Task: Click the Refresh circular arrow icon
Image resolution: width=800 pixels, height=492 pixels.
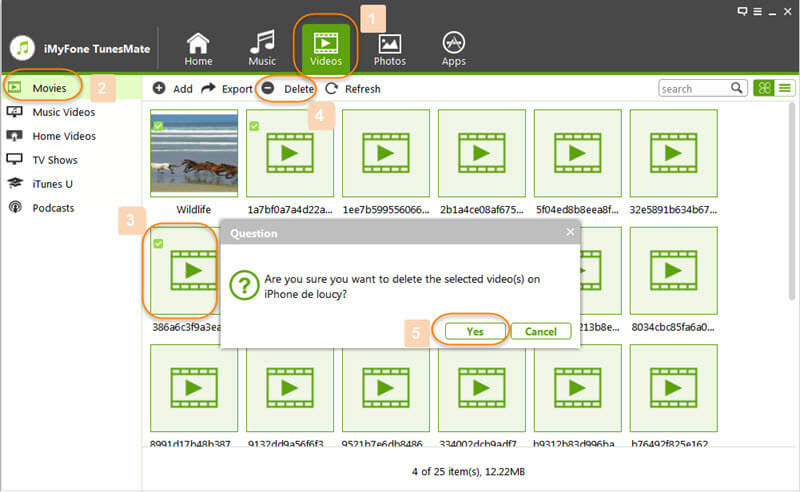Action: [x=332, y=88]
